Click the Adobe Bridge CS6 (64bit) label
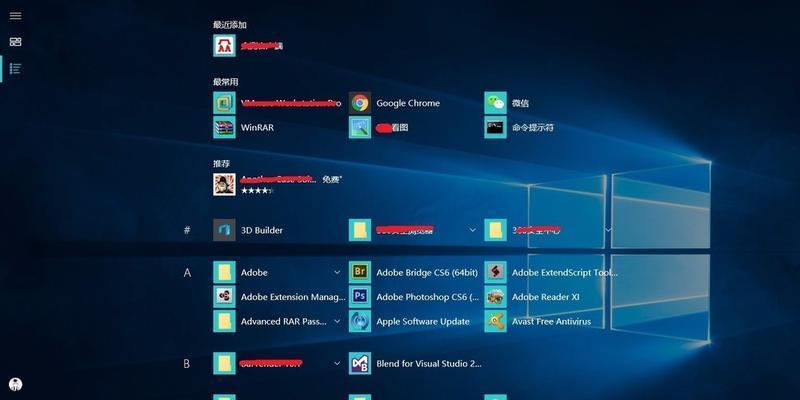Image resolution: width=800 pixels, height=400 pixels. (427, 272)
